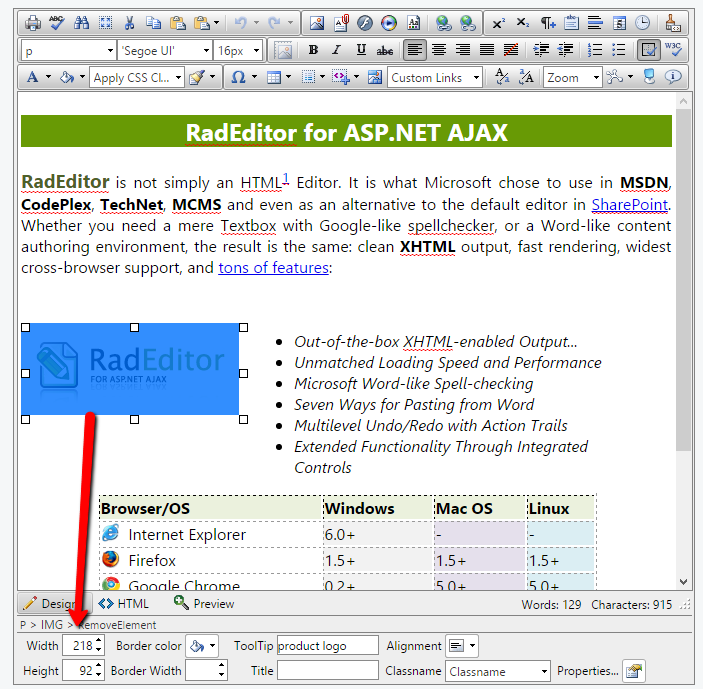Click the Select All icon
This screenshot has height=689, width=703.
click(105, 23)
